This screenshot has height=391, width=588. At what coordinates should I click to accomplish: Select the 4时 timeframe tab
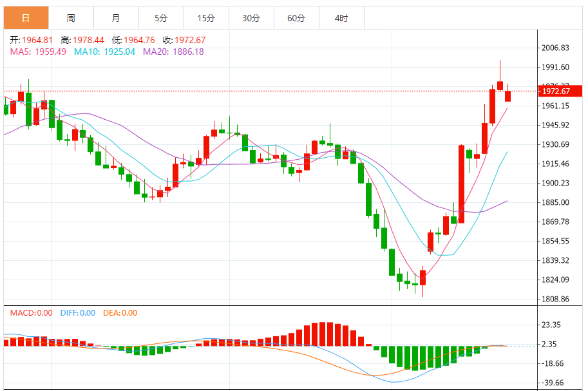pyautogui.click(x=341, y=17)
